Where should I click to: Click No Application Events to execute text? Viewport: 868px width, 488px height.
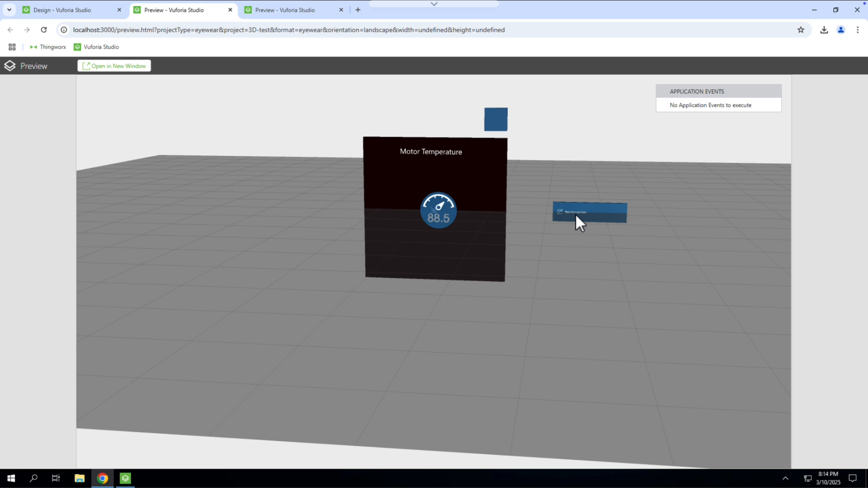coord(710,105)
